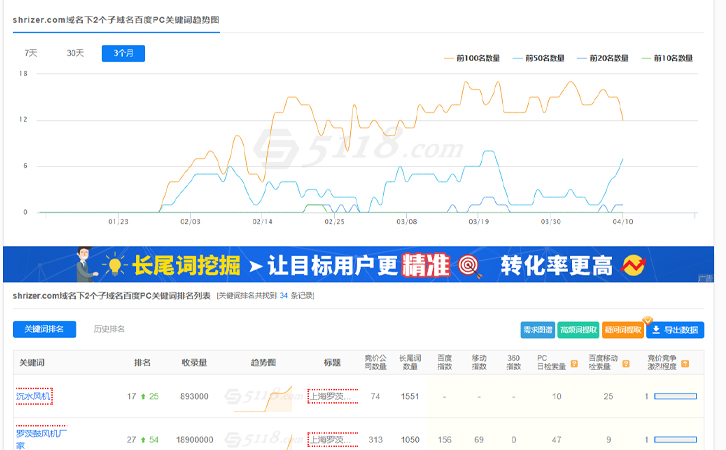Switch chart range to 7天
This screenshot has width=726, height=450.
[31, 53]
